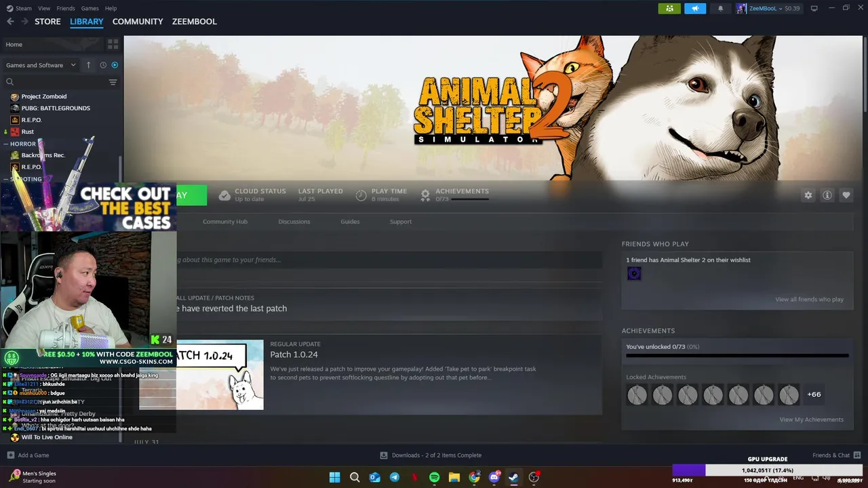
Task: Go back with the left arrow
Action: coord(10,22)
